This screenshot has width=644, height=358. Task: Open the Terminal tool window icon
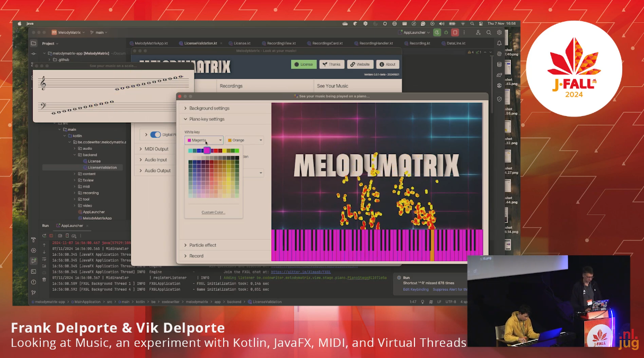[x=34, y=271]
